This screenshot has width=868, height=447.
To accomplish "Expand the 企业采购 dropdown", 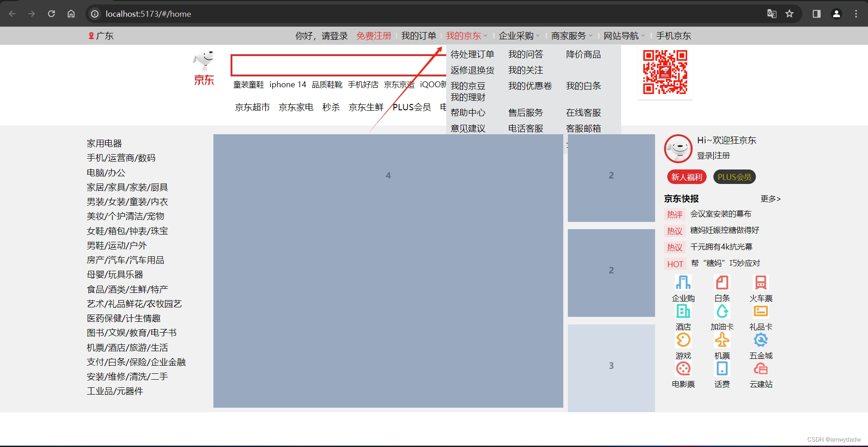I will pos(519,36).
